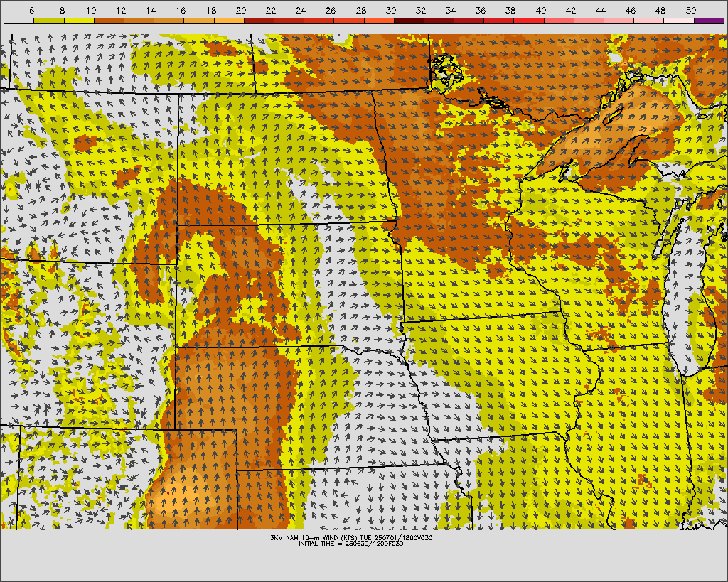The height and width of the screenshot is (582, 728).
Task: Click the yellow swatch between 8 and 10
Action: point(79,21)
